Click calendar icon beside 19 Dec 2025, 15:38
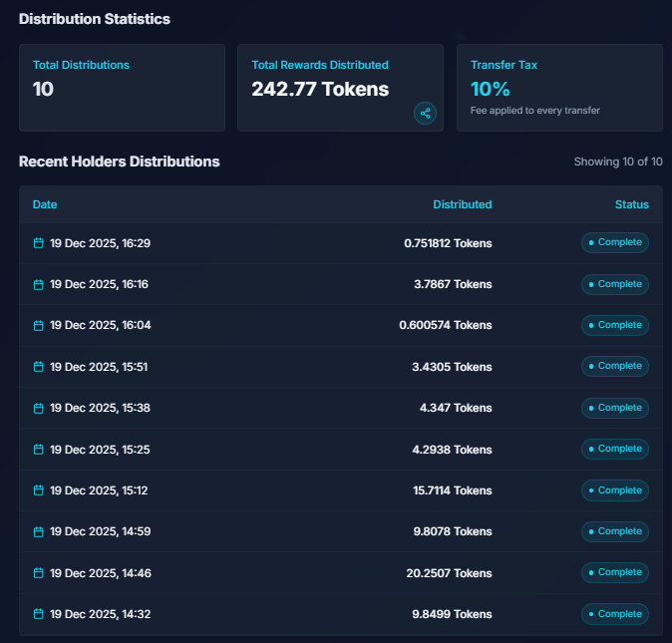Viewport: 672px width, 643px height. click(x=39, y=409)
